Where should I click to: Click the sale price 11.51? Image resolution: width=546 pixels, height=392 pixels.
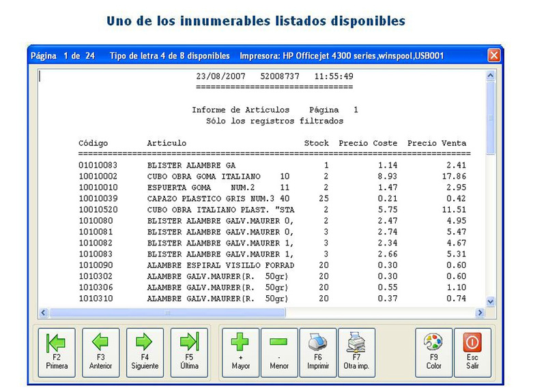454,210
